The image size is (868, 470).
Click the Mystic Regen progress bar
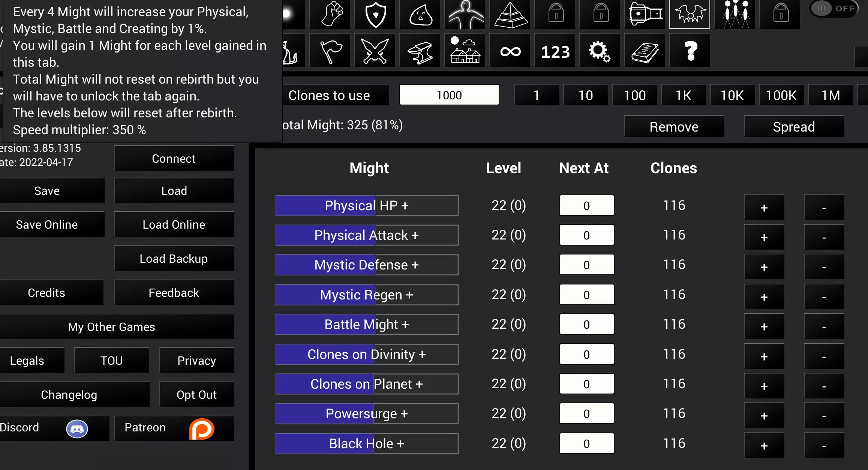(x=366, y=295)
